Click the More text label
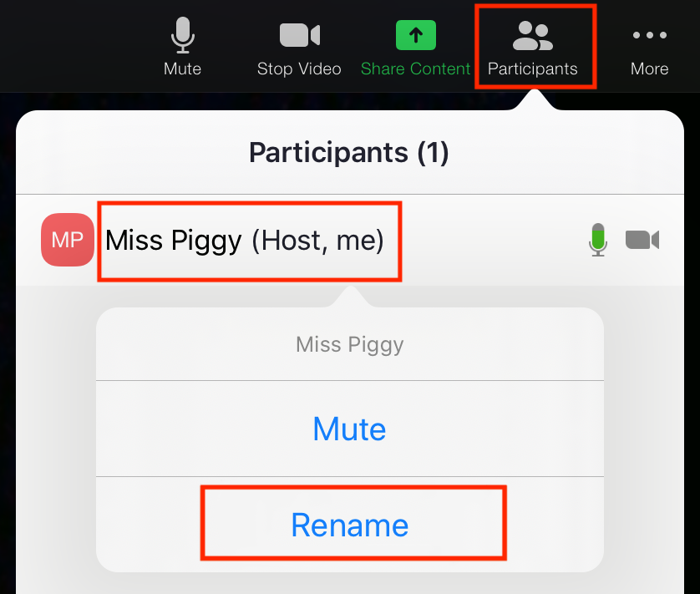The height and width of the screenshot is (594, 700). [650, 69]
